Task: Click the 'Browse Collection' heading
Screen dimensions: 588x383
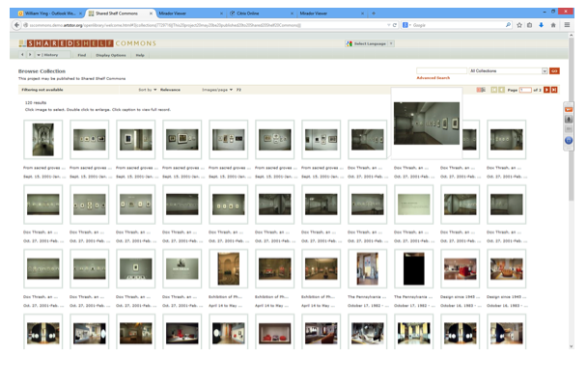Action: click(42, 71)
